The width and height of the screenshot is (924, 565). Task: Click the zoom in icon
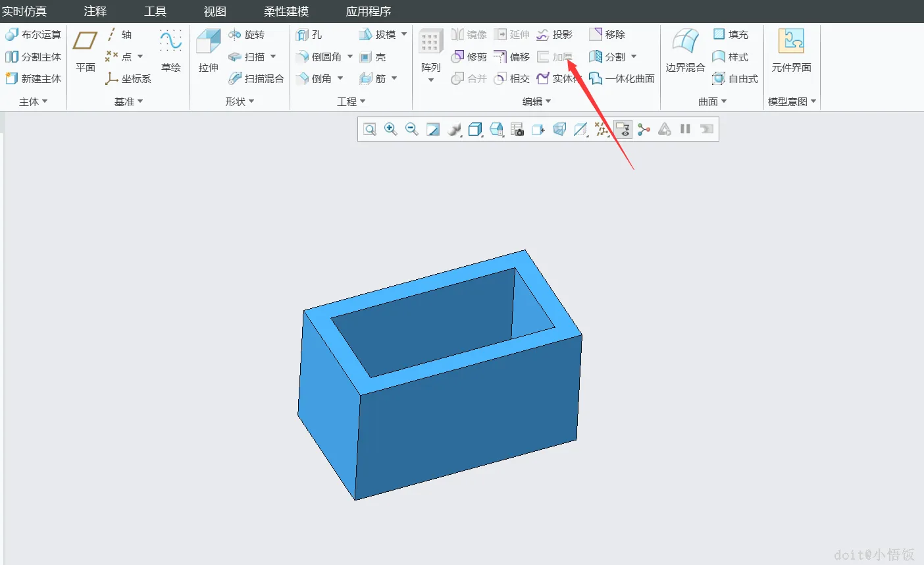coord(391,129)
